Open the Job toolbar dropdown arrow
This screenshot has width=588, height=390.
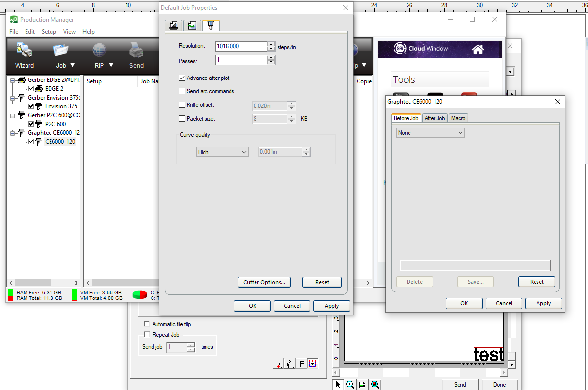pyautogui.click(x=73, y=65)
